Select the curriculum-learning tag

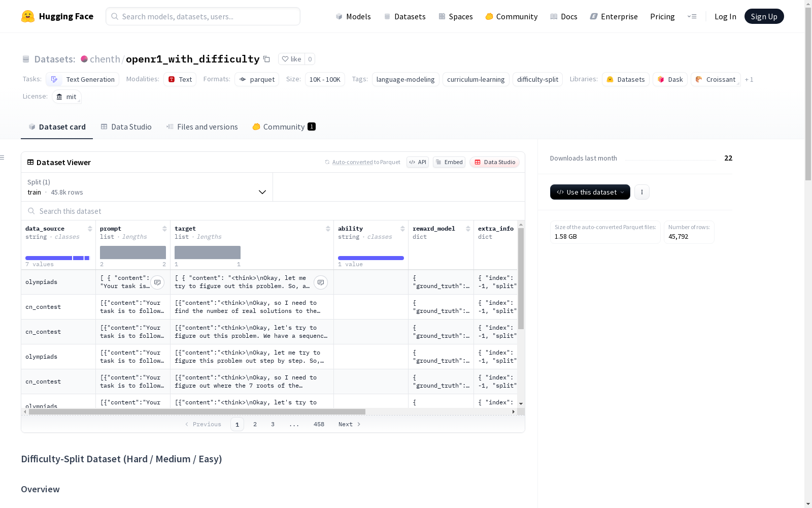click(x=476, y=79)
